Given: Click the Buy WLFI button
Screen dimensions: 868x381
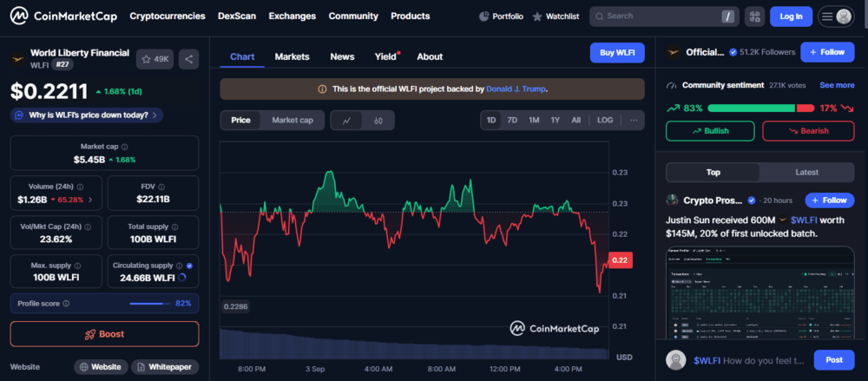Looking at the screenshot, I should pos(617,53).
